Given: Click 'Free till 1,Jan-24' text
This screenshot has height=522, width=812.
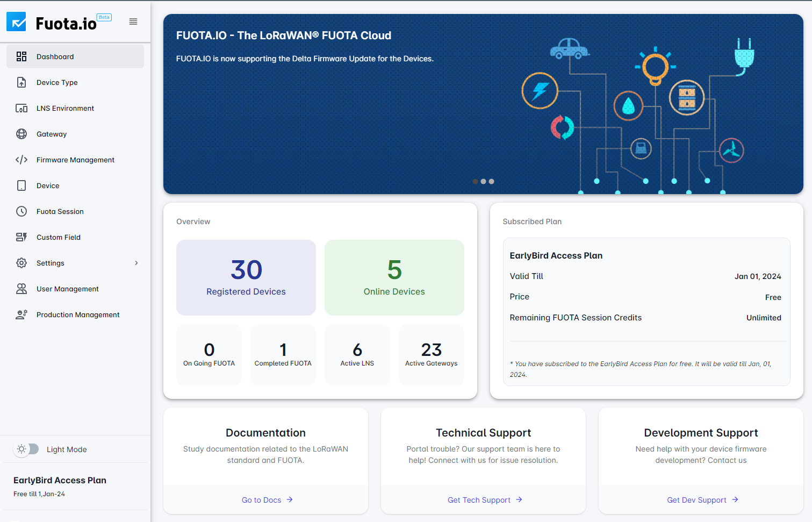Looking at the screenshot, I should click(39, 494).
